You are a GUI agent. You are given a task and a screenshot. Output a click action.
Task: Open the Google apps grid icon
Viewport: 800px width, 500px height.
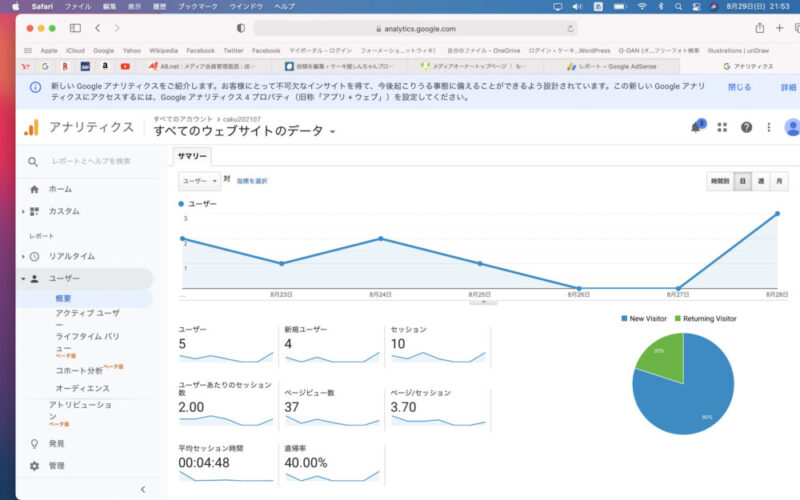[722, 127]
